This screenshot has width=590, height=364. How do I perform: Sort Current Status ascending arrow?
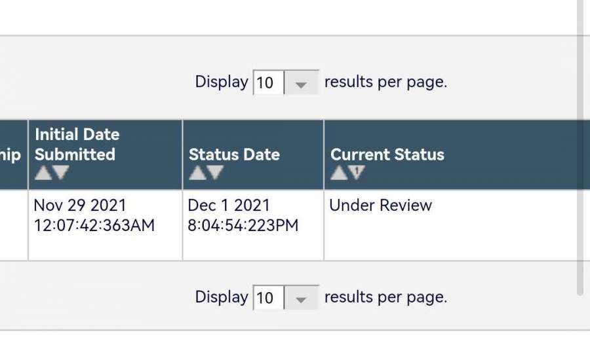click(339, 173)
